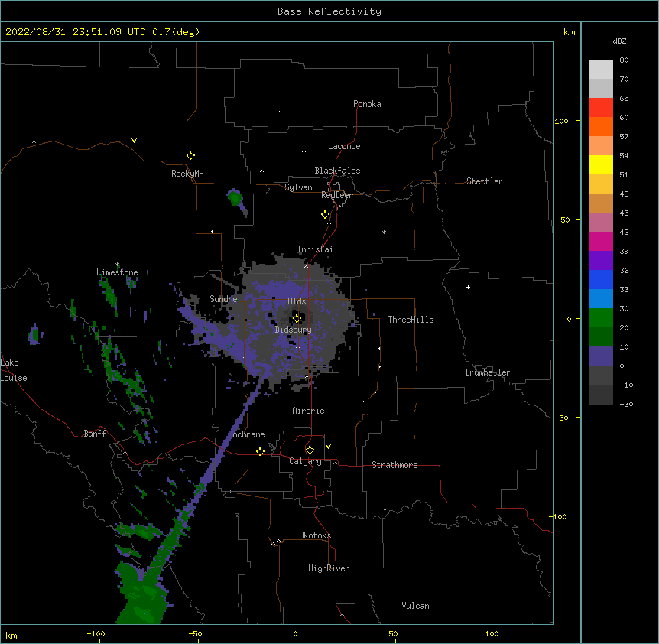
Task: Click the Okotoks town label
Action: (315, 535)
